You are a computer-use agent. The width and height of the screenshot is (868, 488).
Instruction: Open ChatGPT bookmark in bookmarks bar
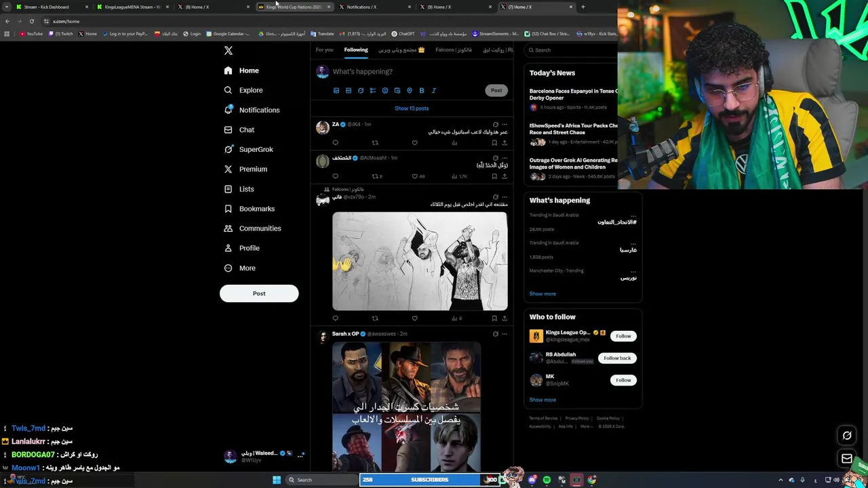coord(403,34)
